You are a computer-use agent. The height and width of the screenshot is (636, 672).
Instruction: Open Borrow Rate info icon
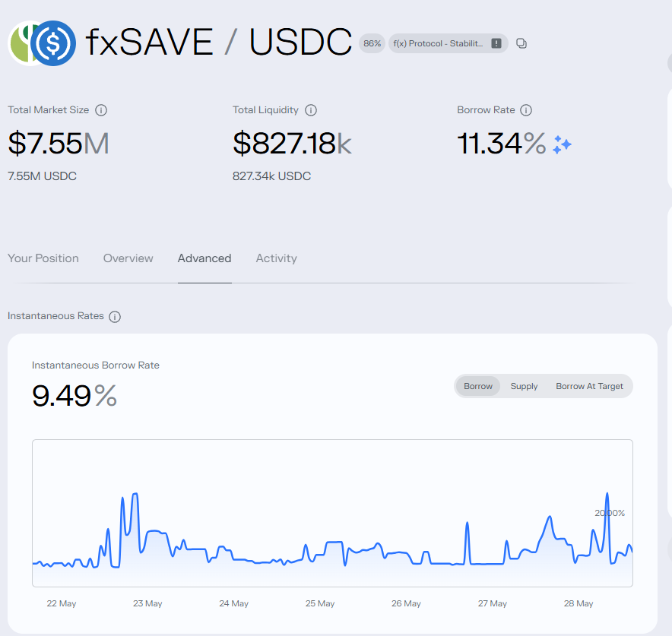click(x=526, y=110)
